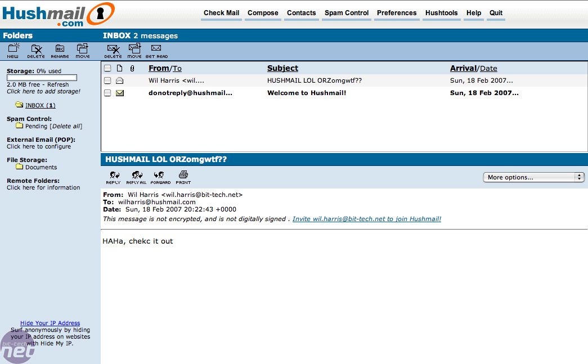
Task: Open the Contacts page
Action: pos(302,13)
